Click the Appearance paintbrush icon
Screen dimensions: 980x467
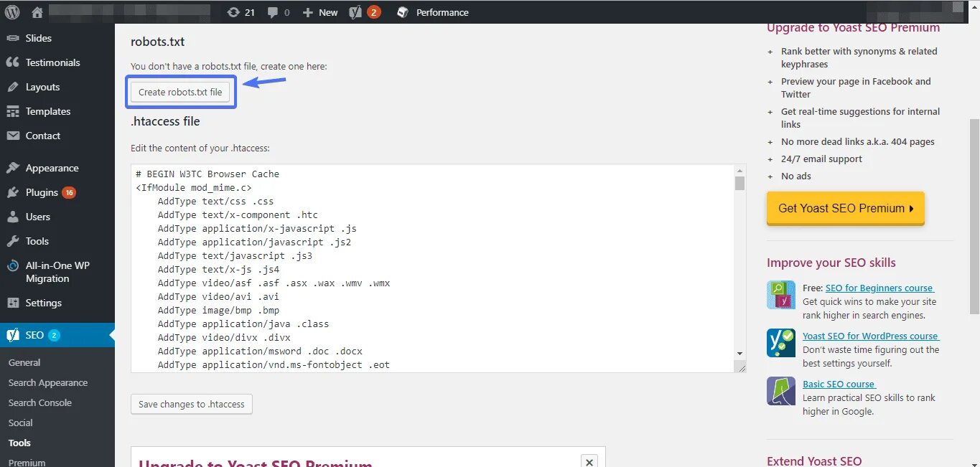12,168
